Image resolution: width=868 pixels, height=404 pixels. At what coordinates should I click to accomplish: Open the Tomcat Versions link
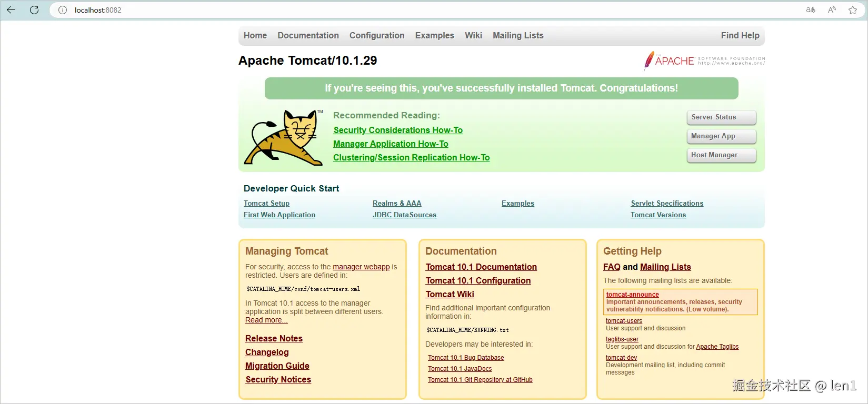[x=659, y=215]
